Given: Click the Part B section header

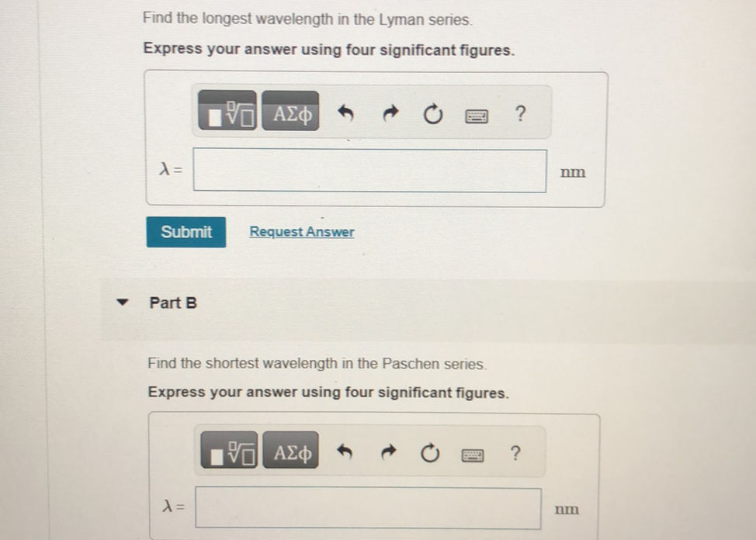Looking at the screenshot, I should coord(173,303).
